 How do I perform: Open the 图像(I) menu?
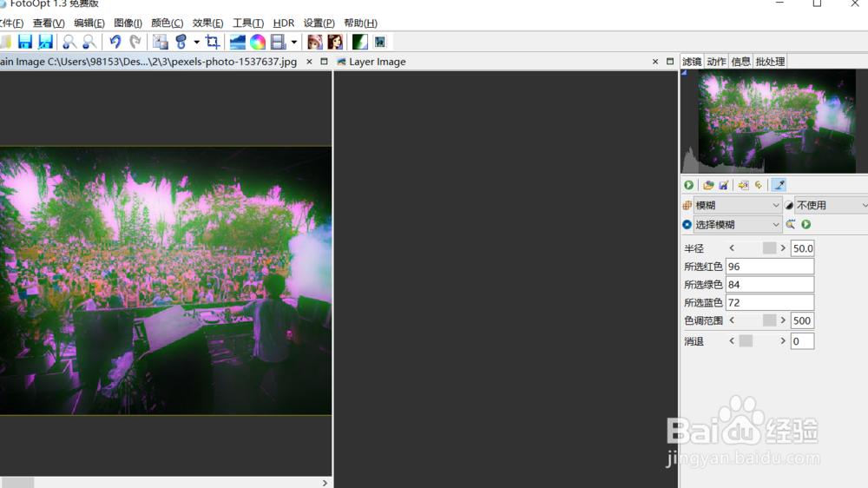[x=128, y=23]
